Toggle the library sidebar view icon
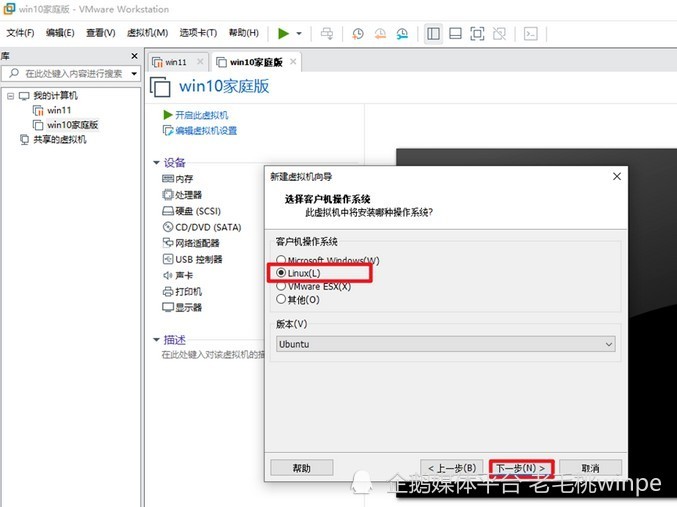 pyautogui.click(x=433, y=34)
